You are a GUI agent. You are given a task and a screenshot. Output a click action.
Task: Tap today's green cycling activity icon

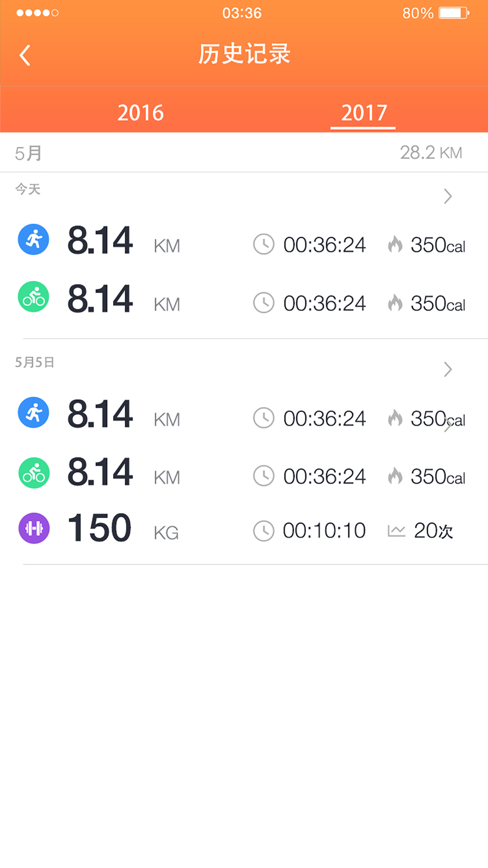pyautogui.click(x=34, y=297)
